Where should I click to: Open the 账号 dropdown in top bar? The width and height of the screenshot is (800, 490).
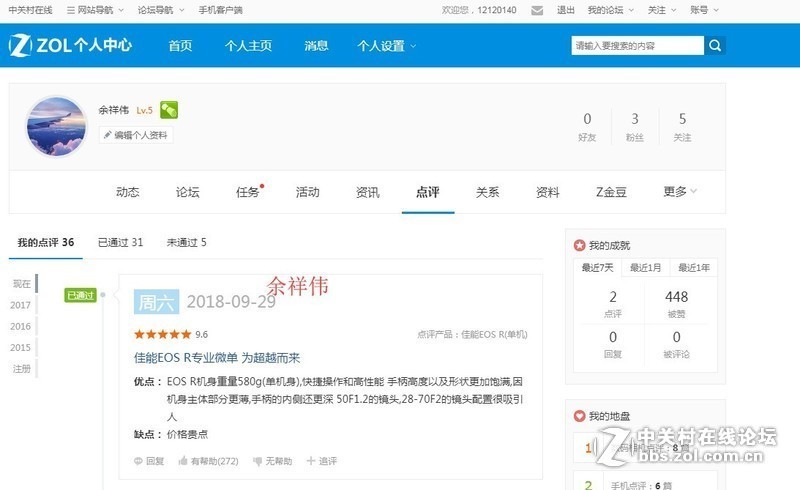pyautogui.click(x=703, y=10)
